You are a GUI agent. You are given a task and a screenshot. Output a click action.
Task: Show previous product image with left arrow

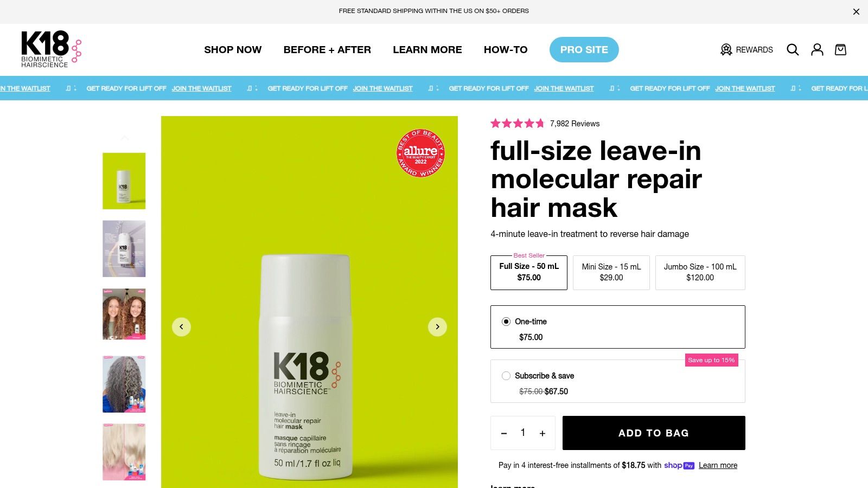[181, 327]
